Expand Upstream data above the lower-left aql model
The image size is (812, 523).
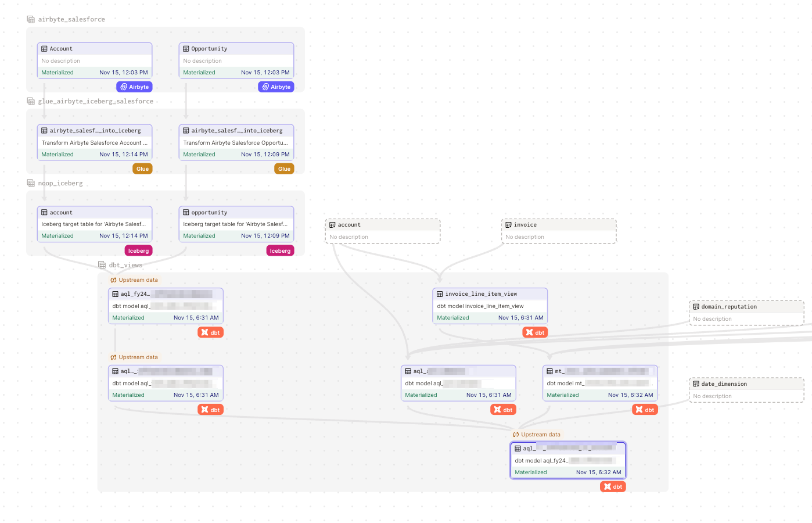click(133, 357)
